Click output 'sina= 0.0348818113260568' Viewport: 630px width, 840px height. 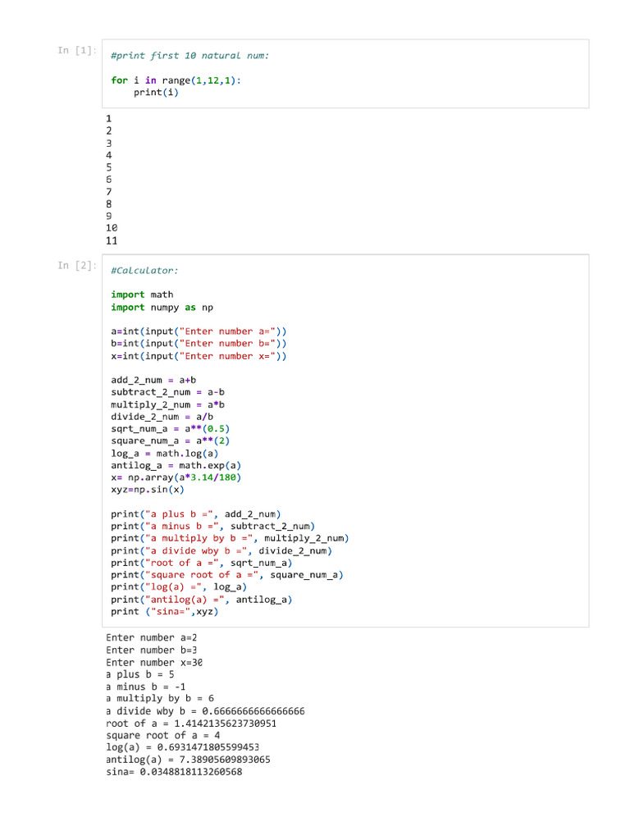click(x=174, y=772)
